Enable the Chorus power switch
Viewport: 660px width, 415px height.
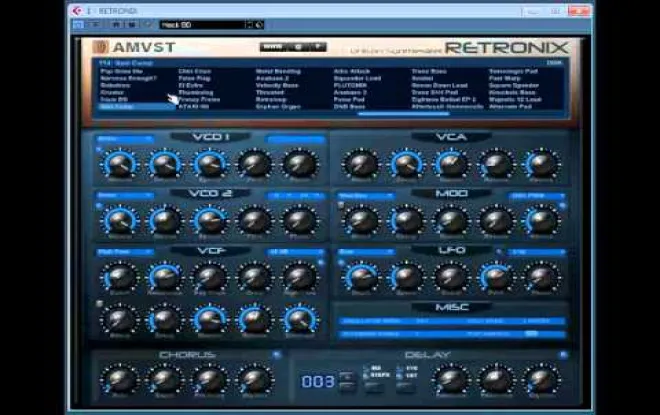[277, 355]
